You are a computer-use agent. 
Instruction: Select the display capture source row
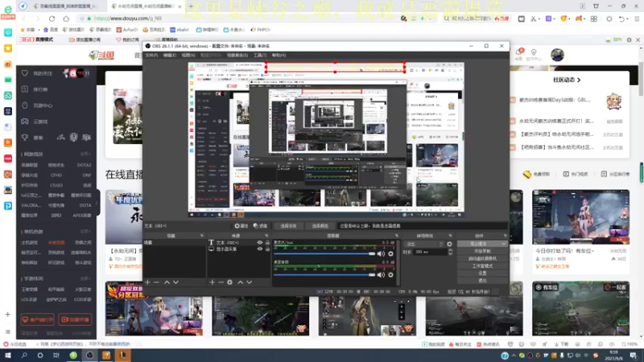[x=238, y=249]
